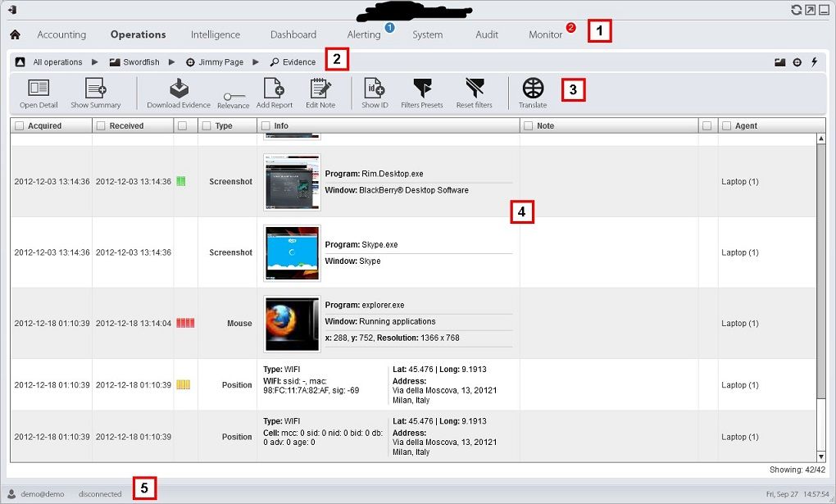The image size is (836, 504).
Task: Click the arrow after All operations
Action: [95, 61]
